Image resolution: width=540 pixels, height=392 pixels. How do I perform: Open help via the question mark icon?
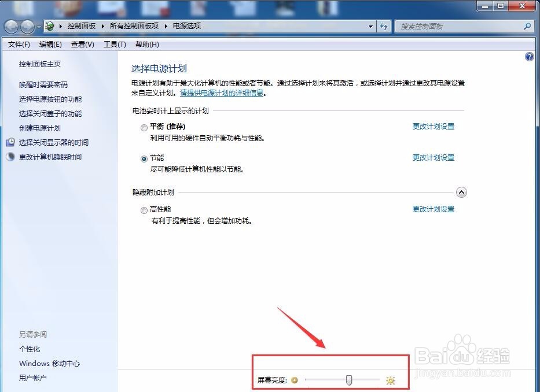point(530,57)
